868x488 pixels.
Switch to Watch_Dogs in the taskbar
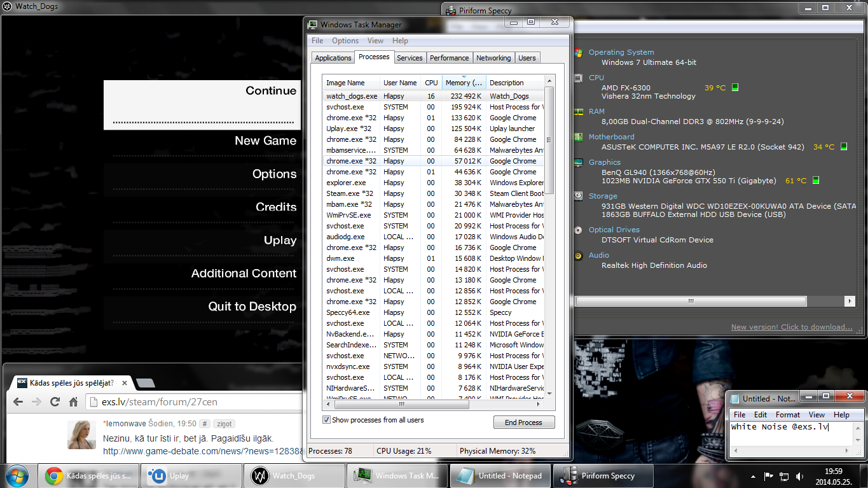(294, 476)
